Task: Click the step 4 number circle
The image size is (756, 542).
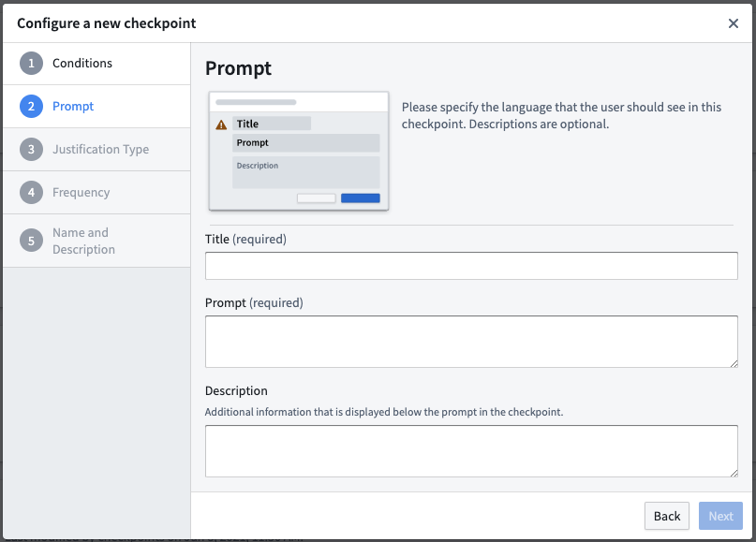Action: (31, 192)
